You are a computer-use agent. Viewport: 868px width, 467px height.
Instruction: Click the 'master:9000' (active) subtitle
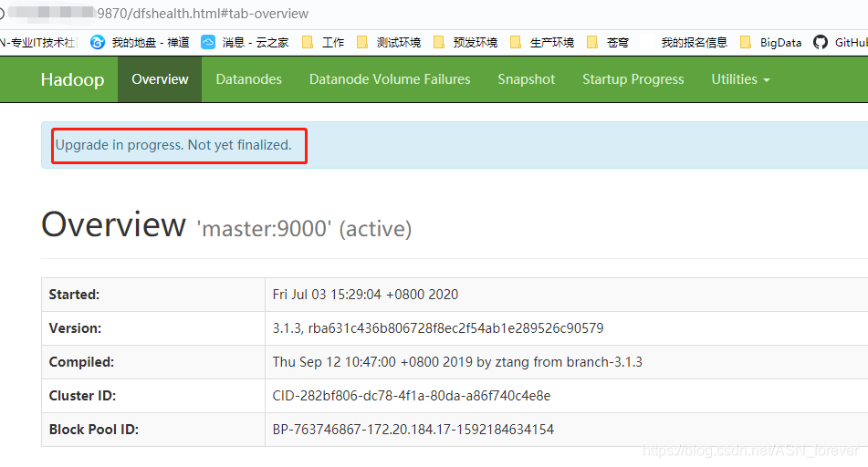click(305, 229)
